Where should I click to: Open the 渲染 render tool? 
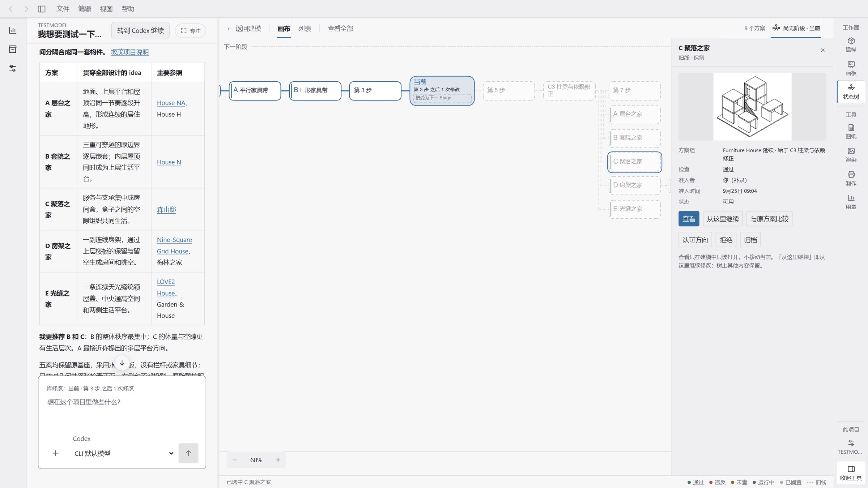(x=851, y=155)
